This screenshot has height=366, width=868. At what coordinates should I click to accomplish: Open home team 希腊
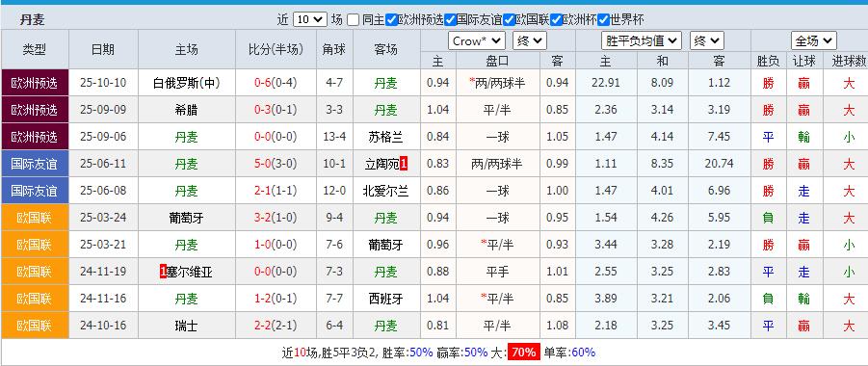[187, 110]
